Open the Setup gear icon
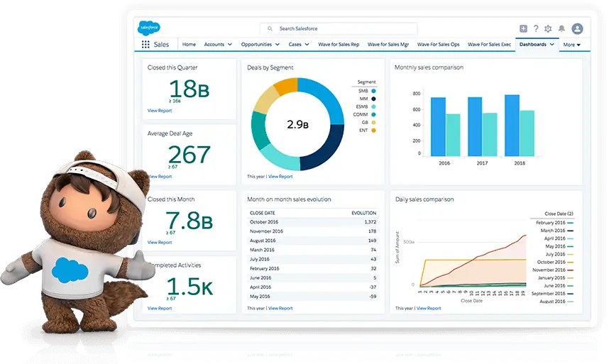The height and width of the screenshot is (364, 609). point(548,28)
